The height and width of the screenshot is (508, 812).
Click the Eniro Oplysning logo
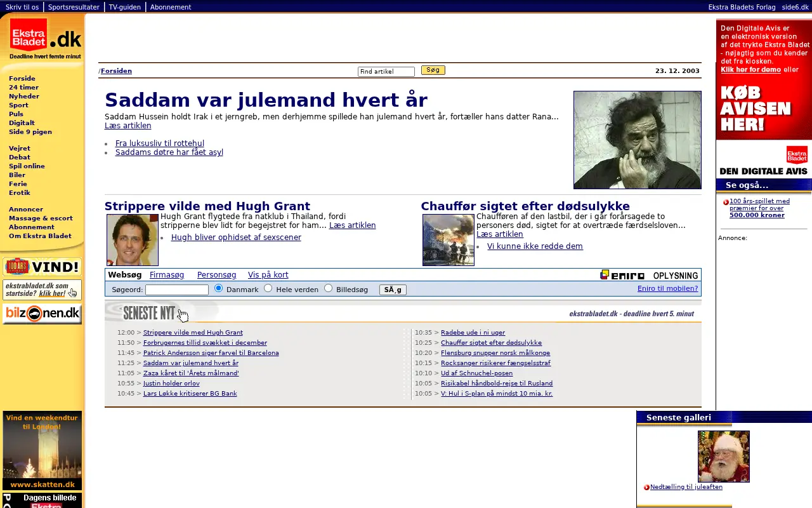click(x=649, y=275)
